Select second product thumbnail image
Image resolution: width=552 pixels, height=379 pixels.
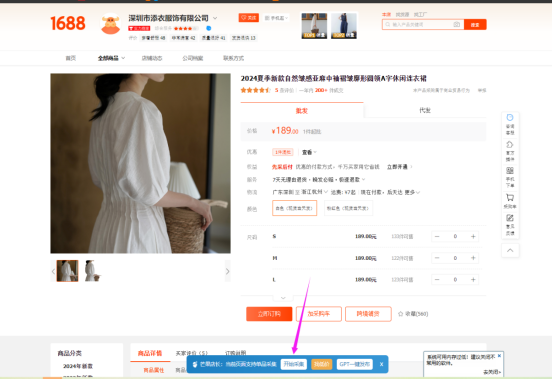tap(92, 271)
